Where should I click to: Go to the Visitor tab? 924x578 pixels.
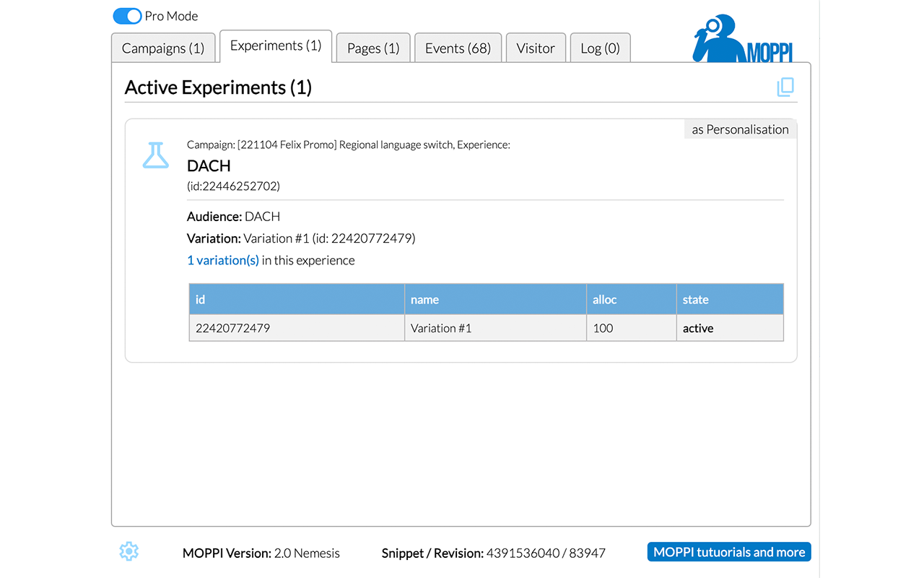536,48
